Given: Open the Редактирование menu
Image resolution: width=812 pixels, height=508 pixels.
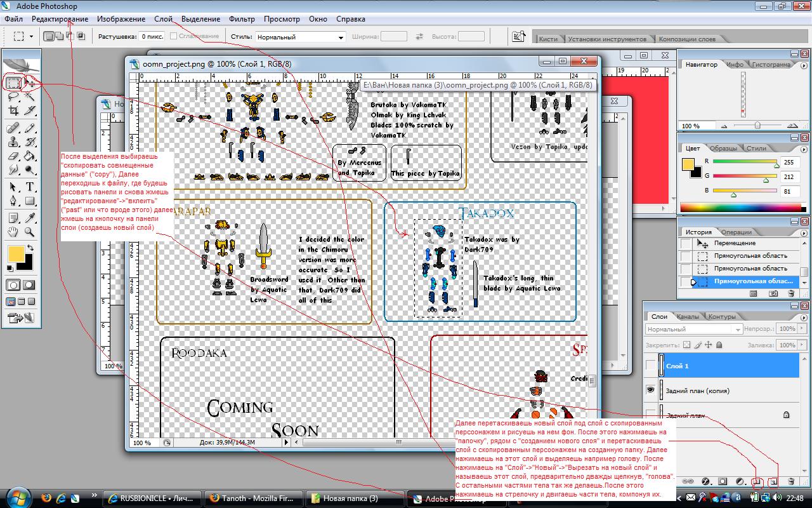Looking at the screenshot, I should click(60, 19).
